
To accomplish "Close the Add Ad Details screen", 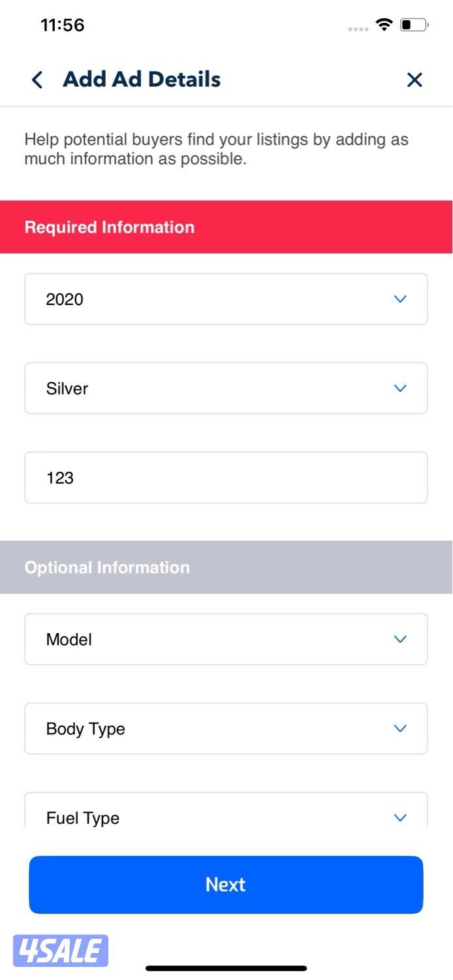I will coord(414,80).
